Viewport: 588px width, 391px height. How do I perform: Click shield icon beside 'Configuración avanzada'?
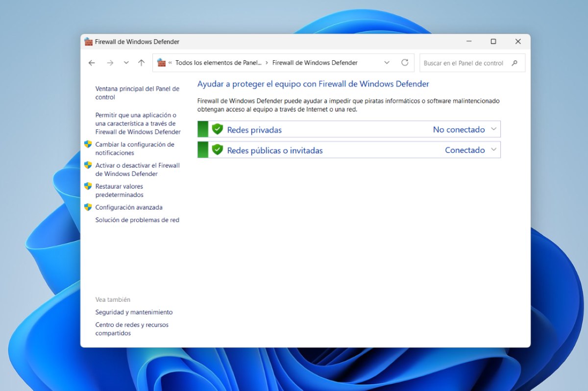pyautogui.click(x=88, y=207)
